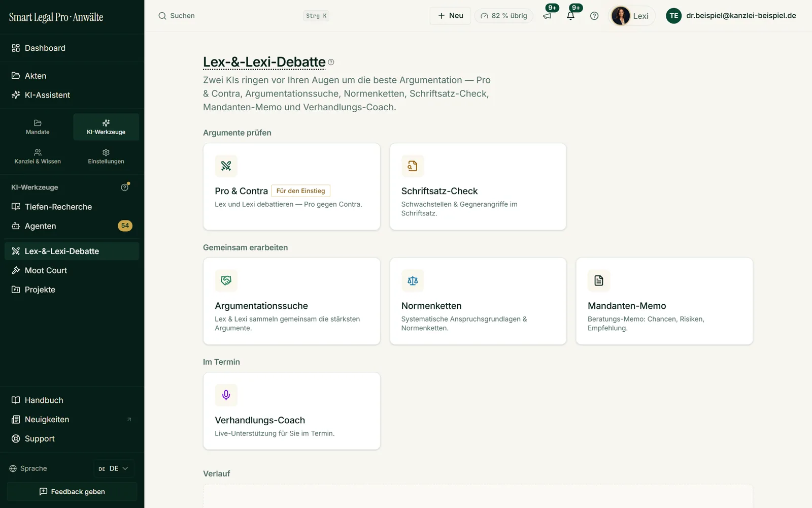
Task: Open Tiefen-Recherche in the sidebar
Action: tap(72, 207)
